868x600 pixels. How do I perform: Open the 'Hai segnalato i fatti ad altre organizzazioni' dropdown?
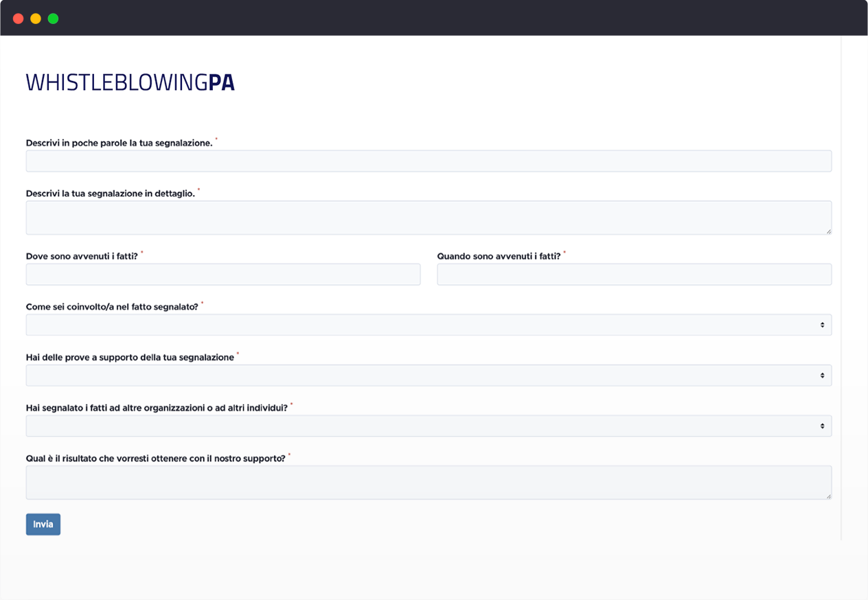[x=429, y=426]
